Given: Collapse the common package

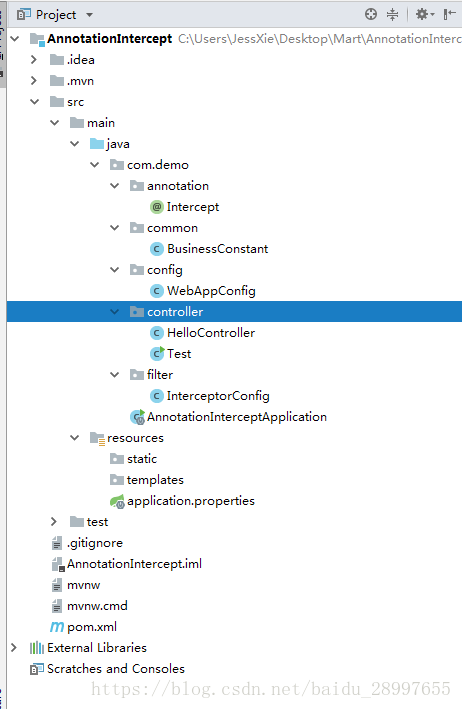Looking at the screenshot, I should coord(114,228).
